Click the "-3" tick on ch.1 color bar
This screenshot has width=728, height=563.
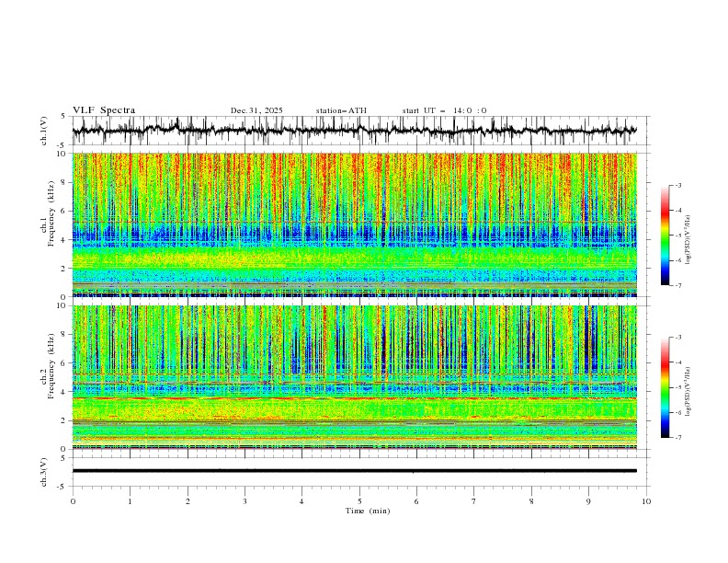678,185
